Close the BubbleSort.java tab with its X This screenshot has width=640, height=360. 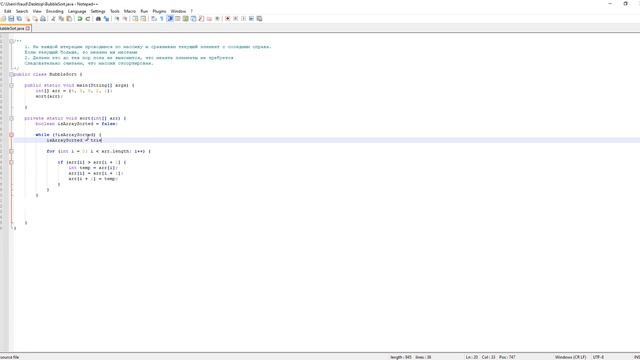coord(28,29)
